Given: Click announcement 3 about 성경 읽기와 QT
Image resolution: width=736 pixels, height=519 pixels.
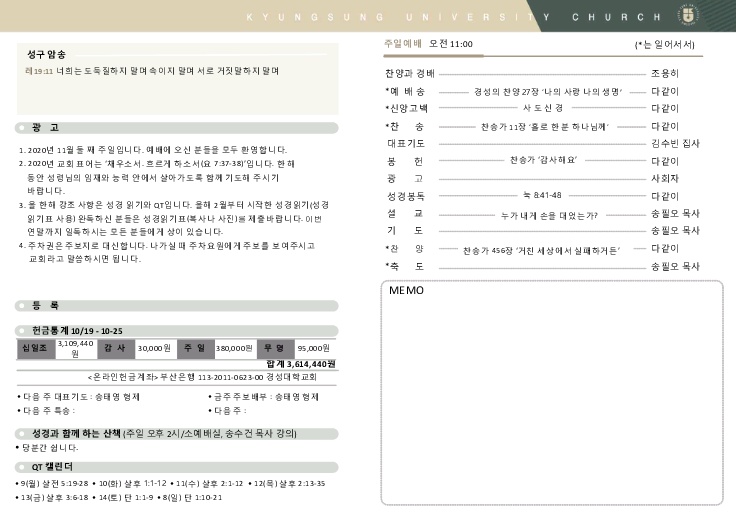Looking at the screenshot, I should coord(174,218).
